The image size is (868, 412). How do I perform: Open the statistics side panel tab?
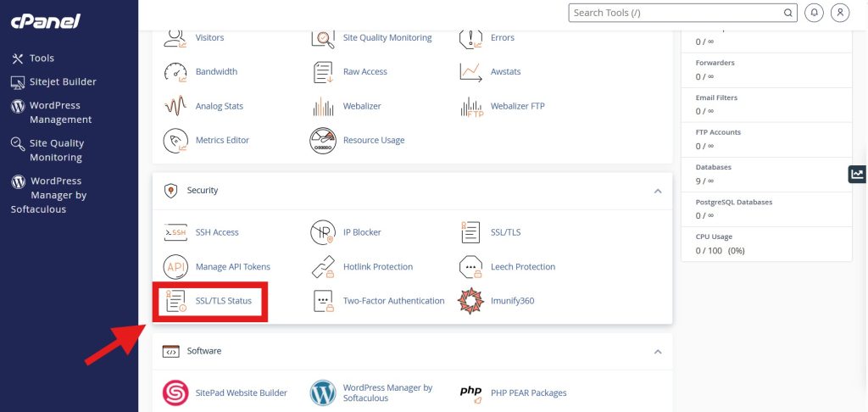tap(858, 174)
